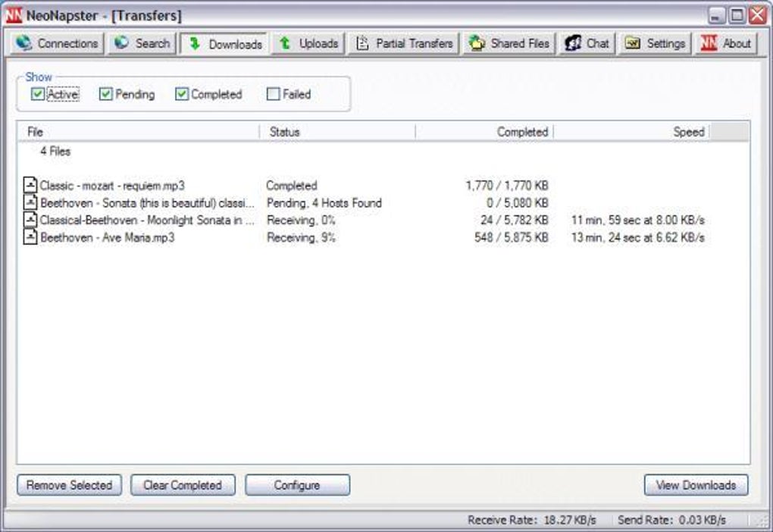Close the NeoNapster window

point(758,15)
